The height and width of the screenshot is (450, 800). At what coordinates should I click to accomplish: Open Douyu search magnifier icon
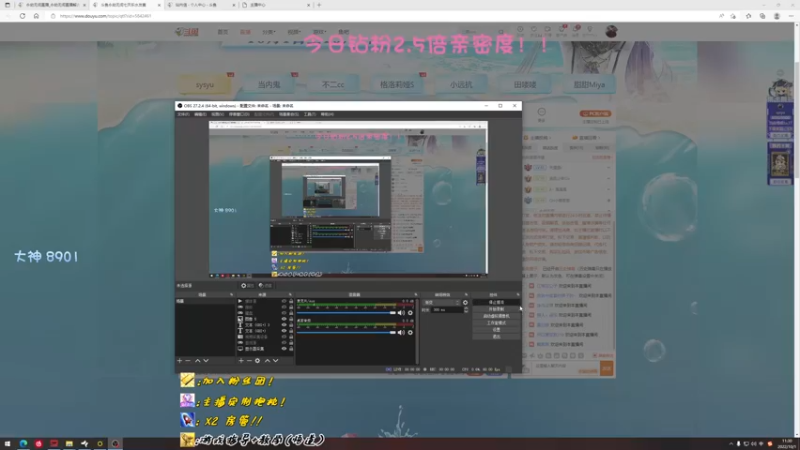(x=501, y=32)
